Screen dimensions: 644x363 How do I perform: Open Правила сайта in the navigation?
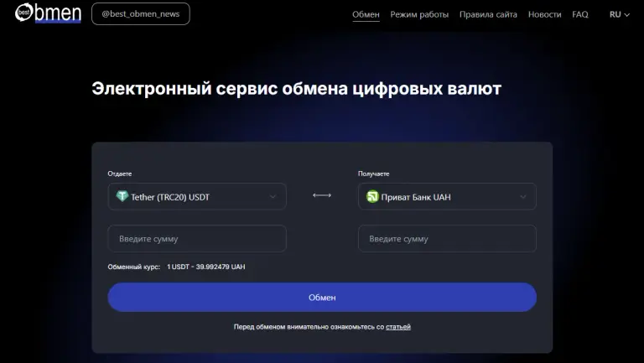click(x=488, y=14)
